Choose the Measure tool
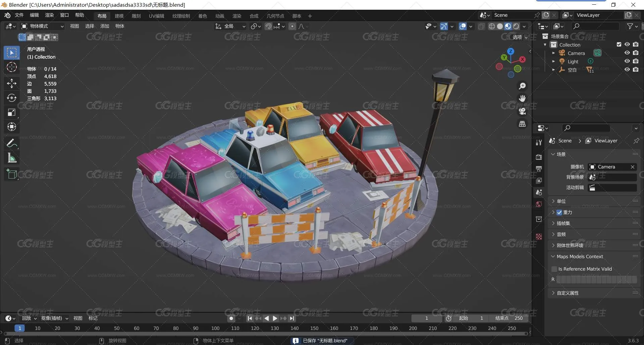The height and width of the screenshot is (345, 644). tap(12, 158)
